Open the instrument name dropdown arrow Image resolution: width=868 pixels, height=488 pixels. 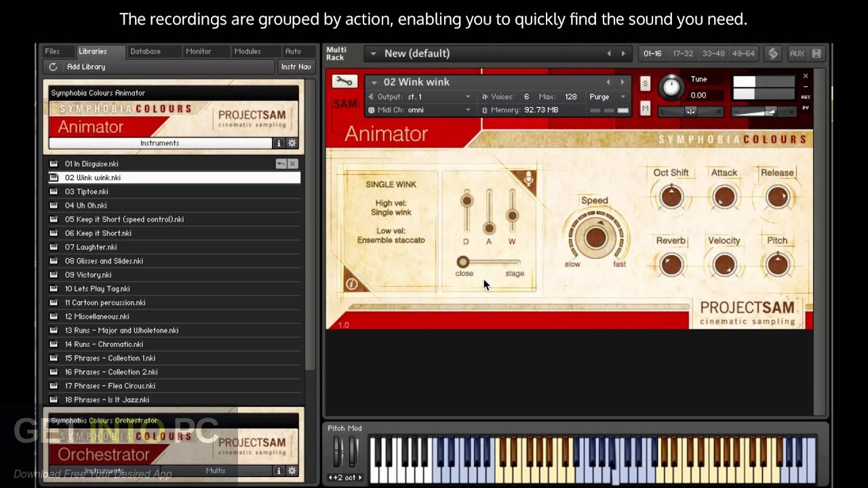click(x=374, y=82)
